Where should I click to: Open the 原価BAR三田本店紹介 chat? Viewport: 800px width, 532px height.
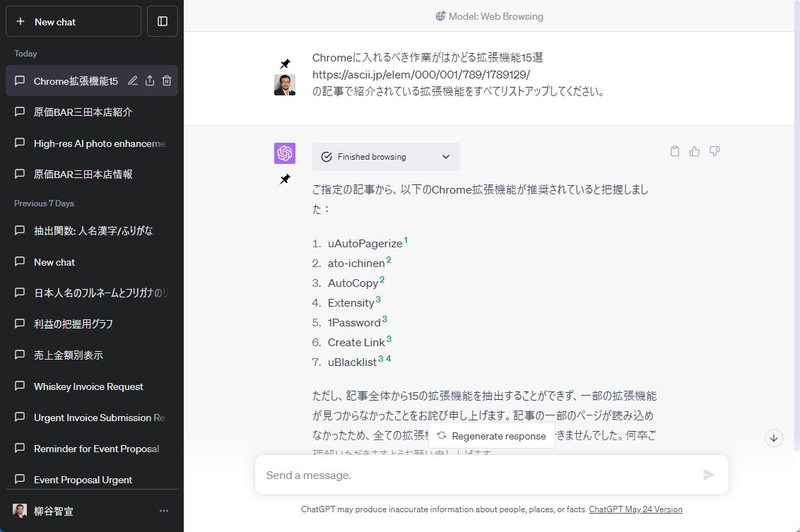click(x=92, y=112)
